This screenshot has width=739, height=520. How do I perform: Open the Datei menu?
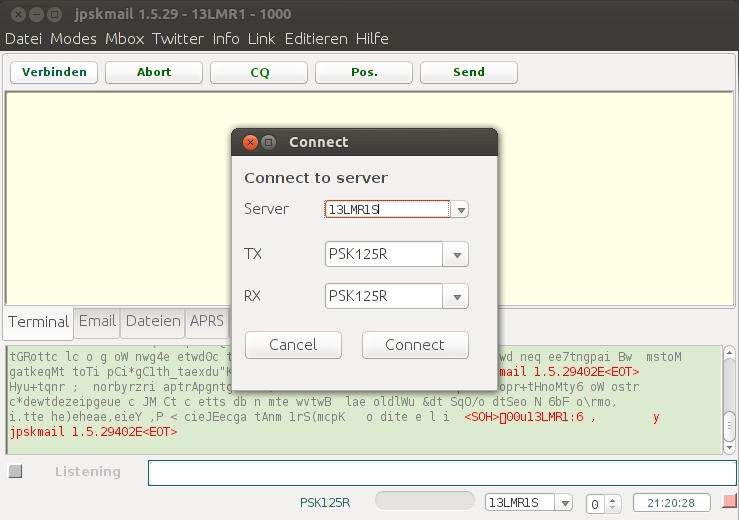23,39
